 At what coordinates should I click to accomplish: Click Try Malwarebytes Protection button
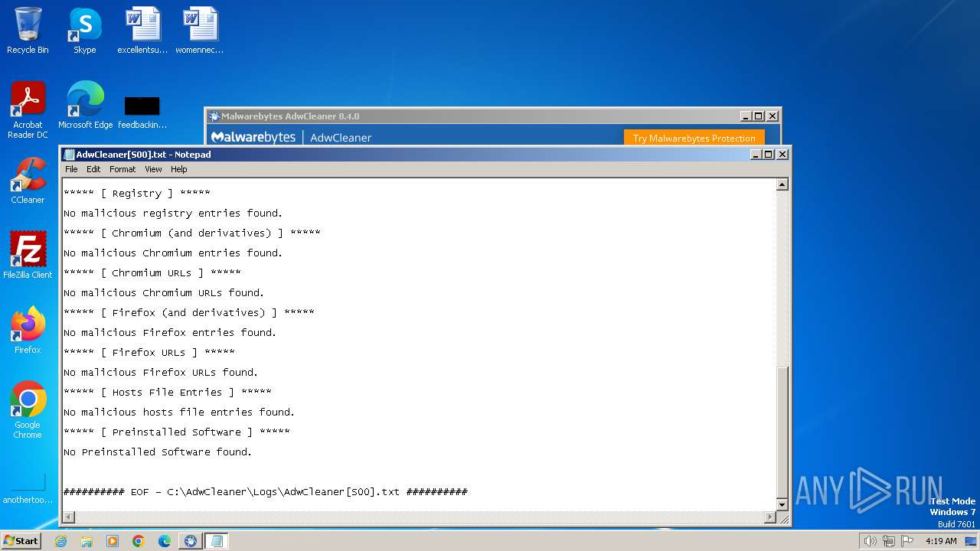694,138
